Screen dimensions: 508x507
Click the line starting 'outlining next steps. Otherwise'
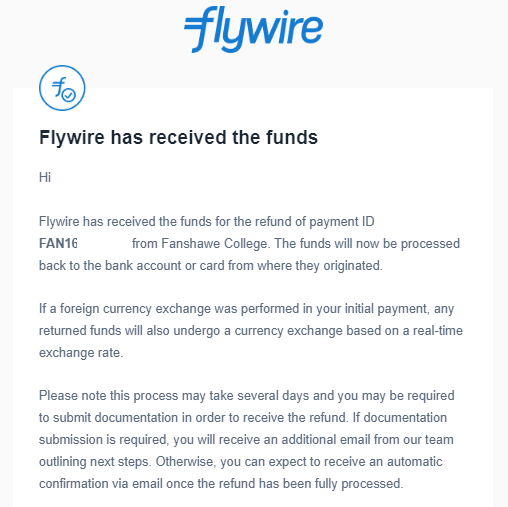pyautogui.click(x=241, y=462)
